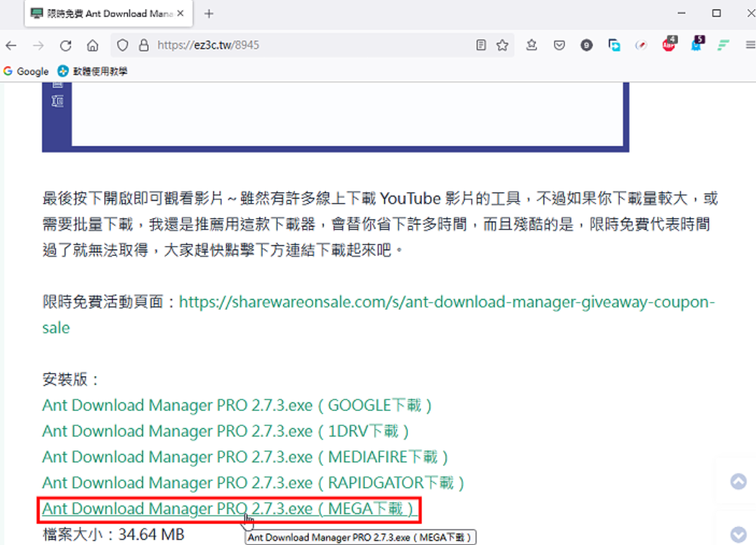Open the 軟體使用教學 bookmark

click(93, 71)
